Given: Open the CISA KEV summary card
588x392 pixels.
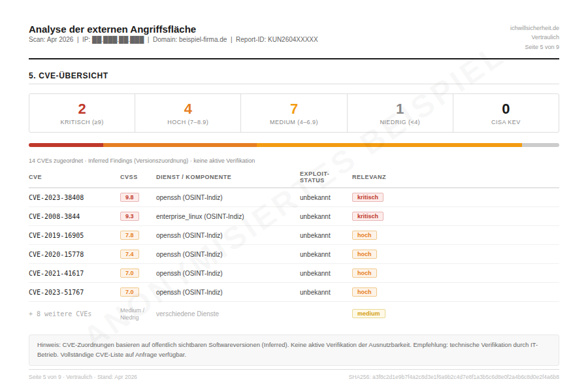Looking at the screenshot, I should pyautogui.click(x=506, y=113).
